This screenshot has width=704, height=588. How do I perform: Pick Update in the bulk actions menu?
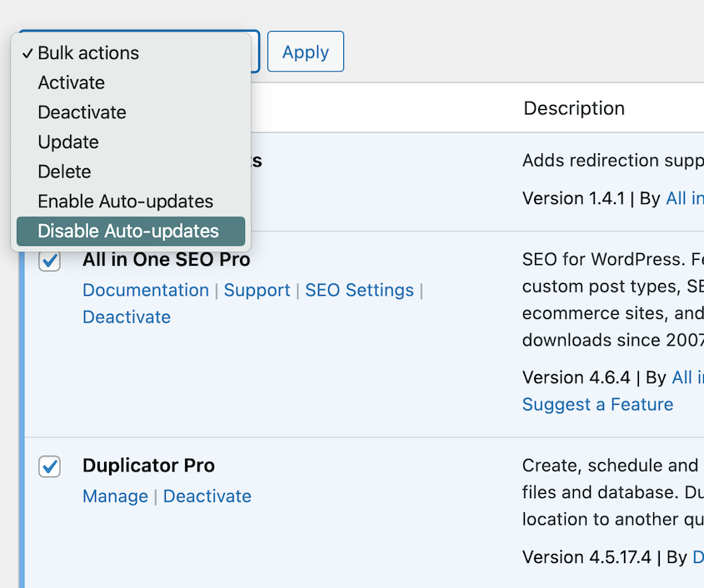[131, 142]
